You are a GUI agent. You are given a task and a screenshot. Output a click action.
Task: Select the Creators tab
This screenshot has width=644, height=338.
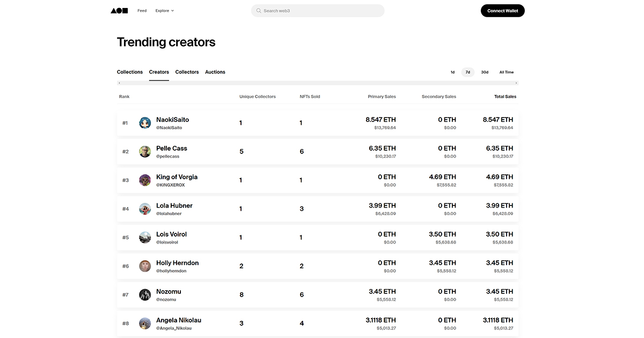pos(159,72)
